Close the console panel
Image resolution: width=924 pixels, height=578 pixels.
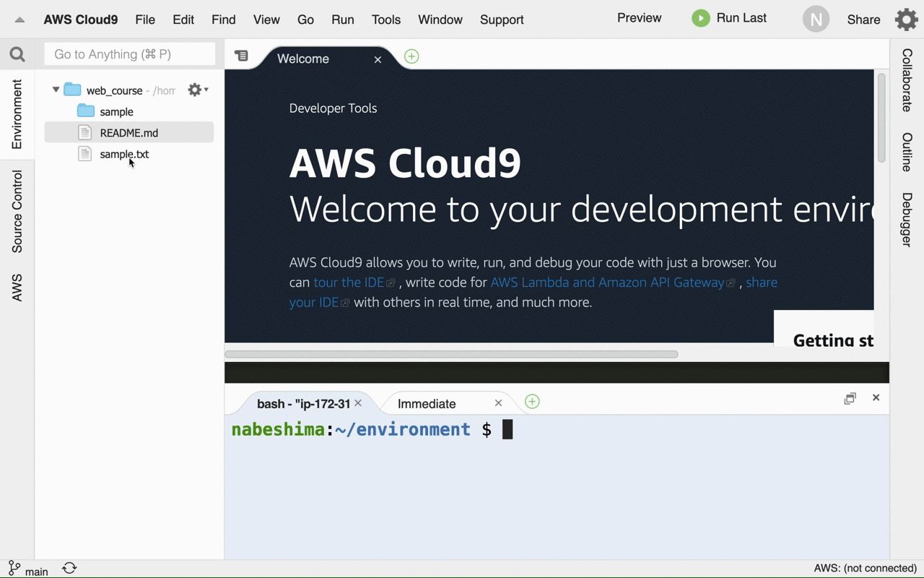click(876, 397)
